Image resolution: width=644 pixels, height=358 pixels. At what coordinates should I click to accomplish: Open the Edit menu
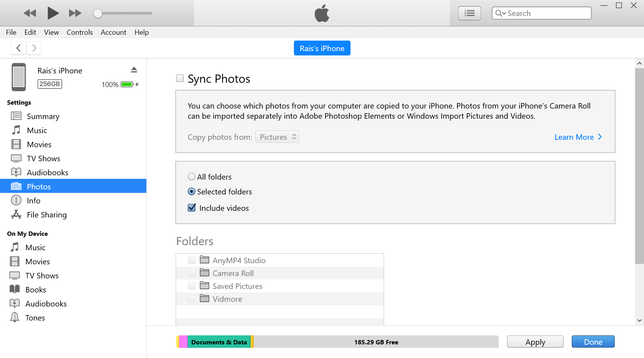pyautogui.click(x=30, y=32)
